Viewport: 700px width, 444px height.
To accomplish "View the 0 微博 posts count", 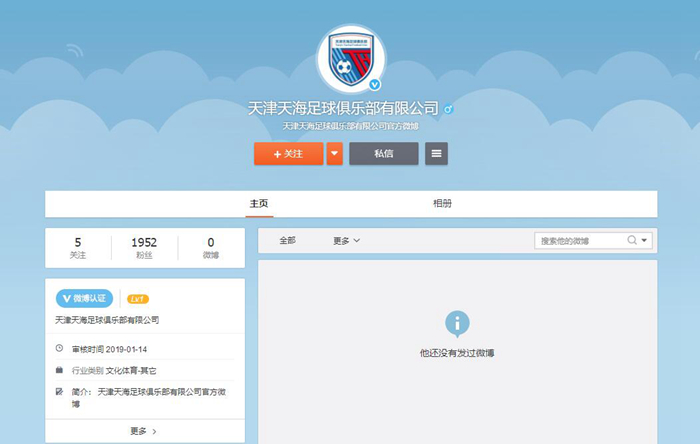I will click(211, 248).
